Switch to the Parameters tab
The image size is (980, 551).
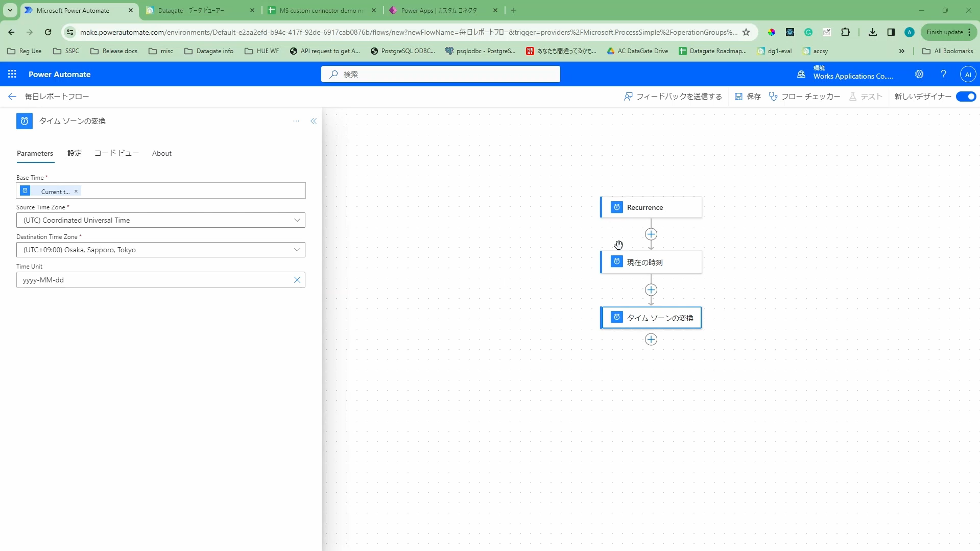point(35,153)
